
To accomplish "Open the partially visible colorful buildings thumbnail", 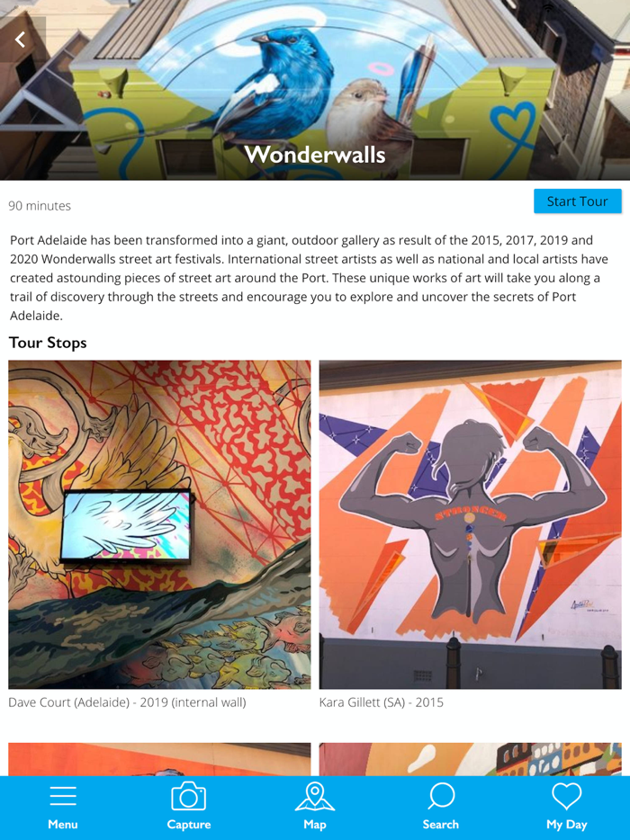I will [470, 759].
